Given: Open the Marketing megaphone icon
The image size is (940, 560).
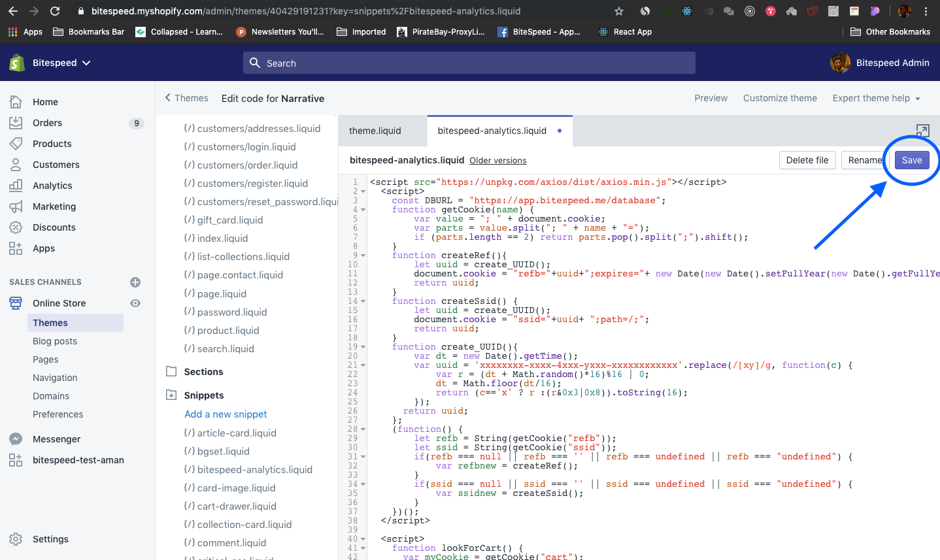Looking at the screenshot, I should tap(16, 206).
